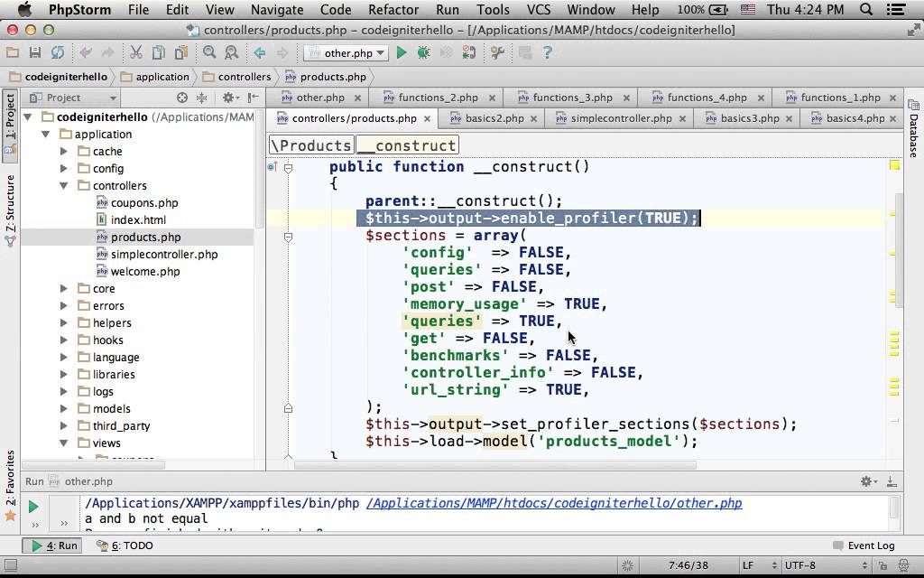Viewport: 924px width, 578px height.
Task: Click the Spotlight search icon
Action: pos(865,9)
